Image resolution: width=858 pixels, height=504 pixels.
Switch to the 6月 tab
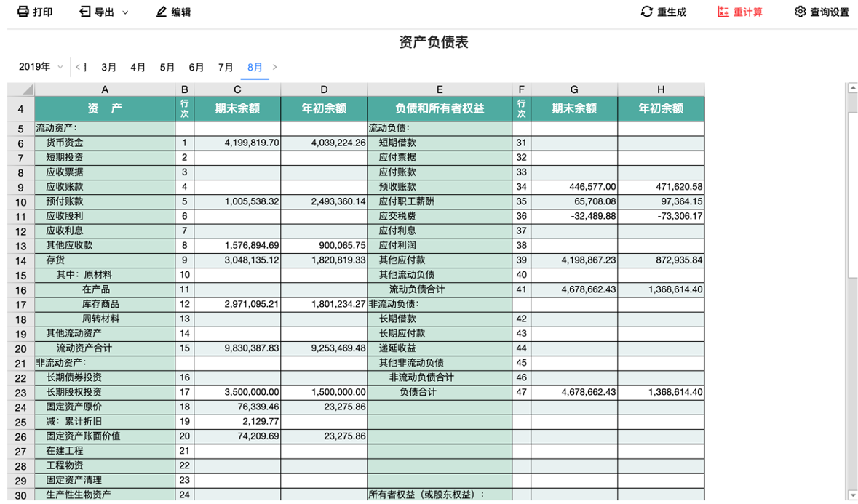tap(196, 67)
